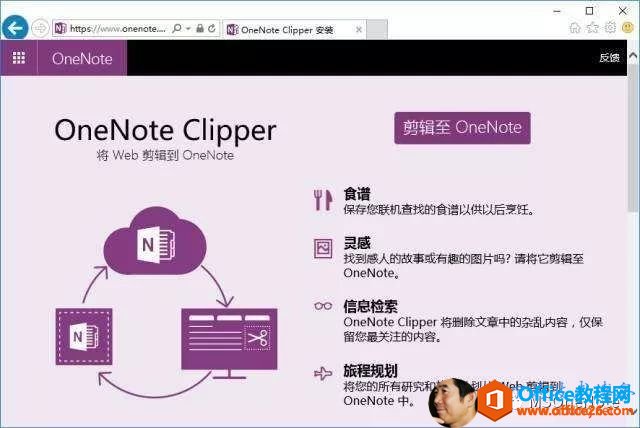Click the vertical scrollbar thumb
The height and width of the screenshot is (428, 640).
pyautogui.click(x=633, y=138)
